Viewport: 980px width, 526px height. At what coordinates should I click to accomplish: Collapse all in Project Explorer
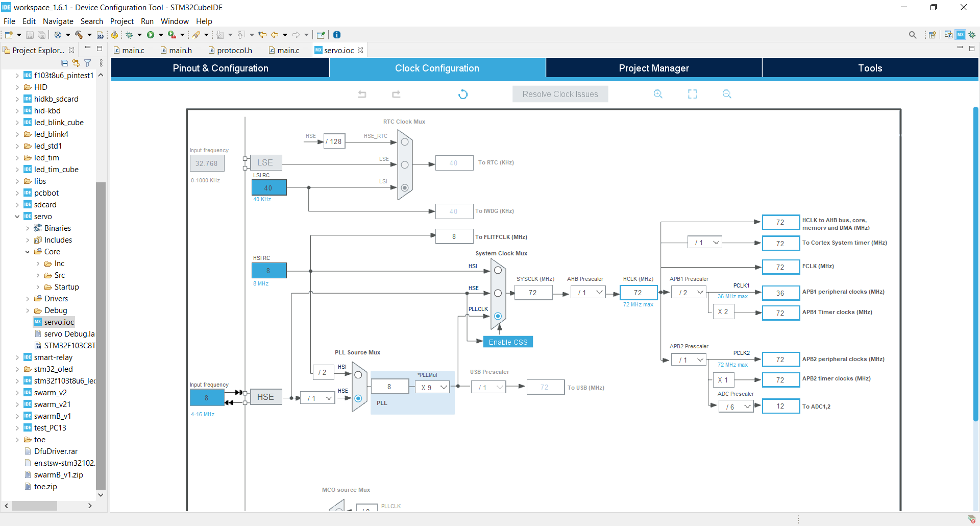(64, 63)
